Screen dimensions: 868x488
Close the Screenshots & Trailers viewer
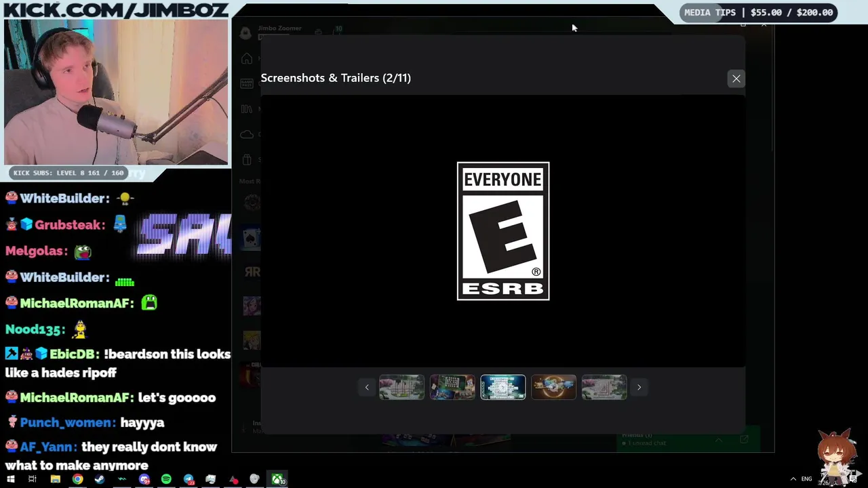click(736, 79)
